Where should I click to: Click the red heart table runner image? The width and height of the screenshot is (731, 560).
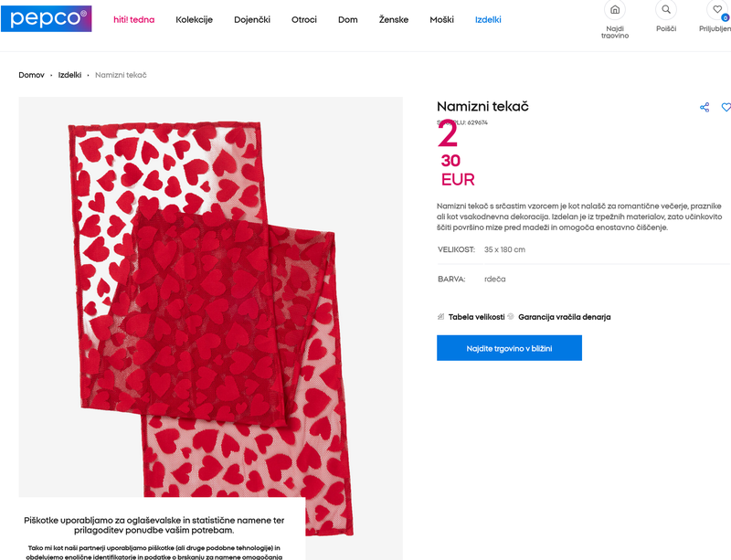click(x=210, y=301)
